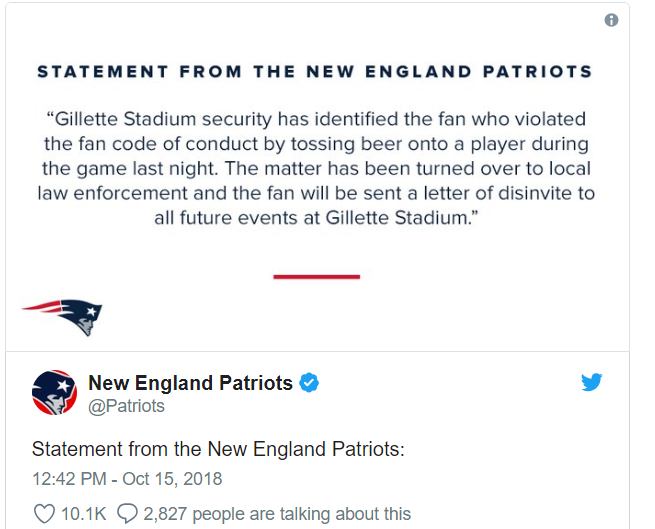Click the tweet text 'Statement from the New England Patriots:'
The height and width of the screenshot is (529, 655).
point(218,449)
